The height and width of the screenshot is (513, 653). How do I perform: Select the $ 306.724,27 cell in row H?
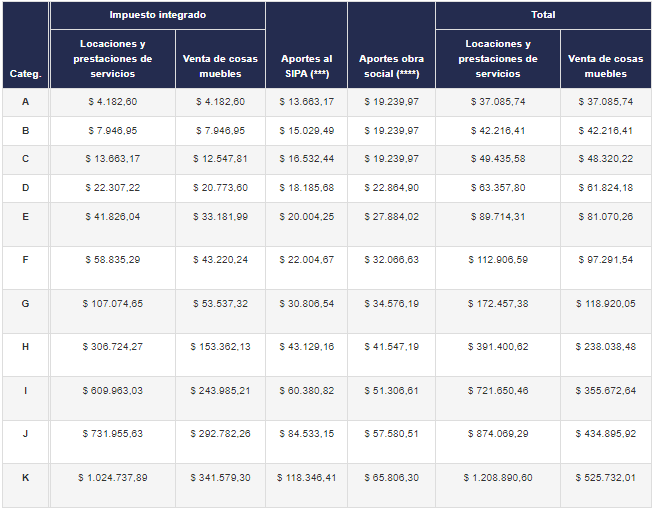coord(112,345)
